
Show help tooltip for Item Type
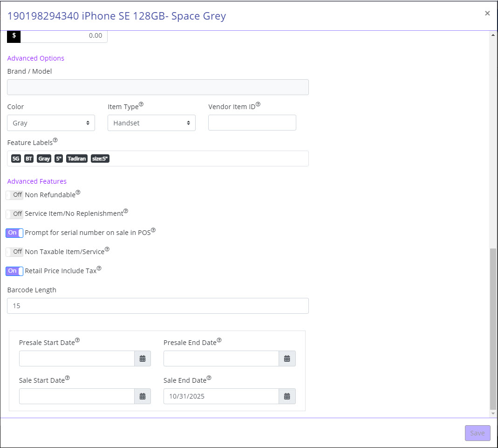pyautogui.click(x=141, y=104)
